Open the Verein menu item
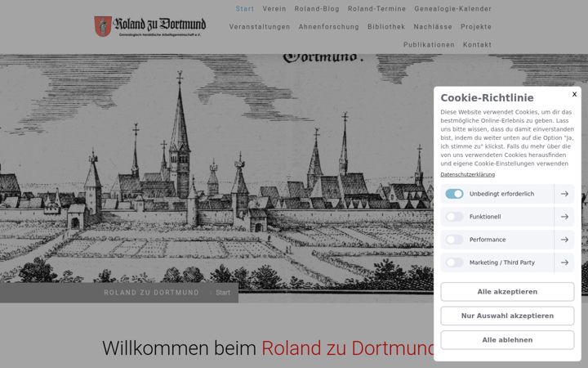 click(x=274, y=9)
